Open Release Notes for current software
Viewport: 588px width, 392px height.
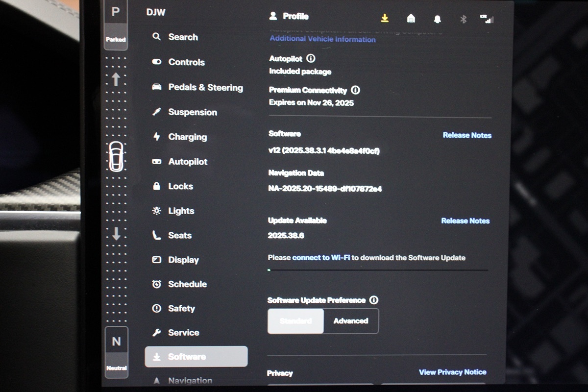(467, 135)
